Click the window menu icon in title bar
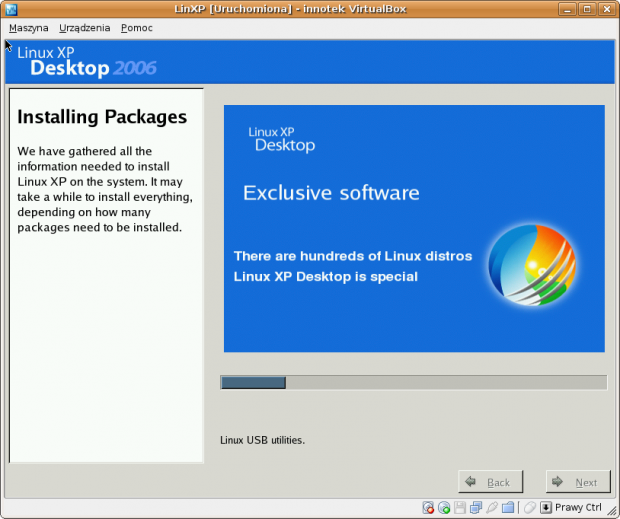This screenshot has height=519, width=620. tap(10, 9)
